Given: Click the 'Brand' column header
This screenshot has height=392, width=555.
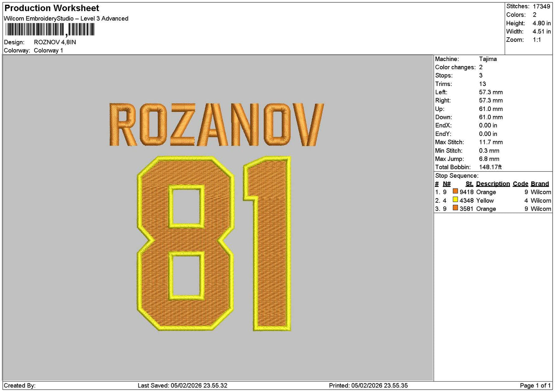Looking at the screenshot, I should click(x=540, y=184).
